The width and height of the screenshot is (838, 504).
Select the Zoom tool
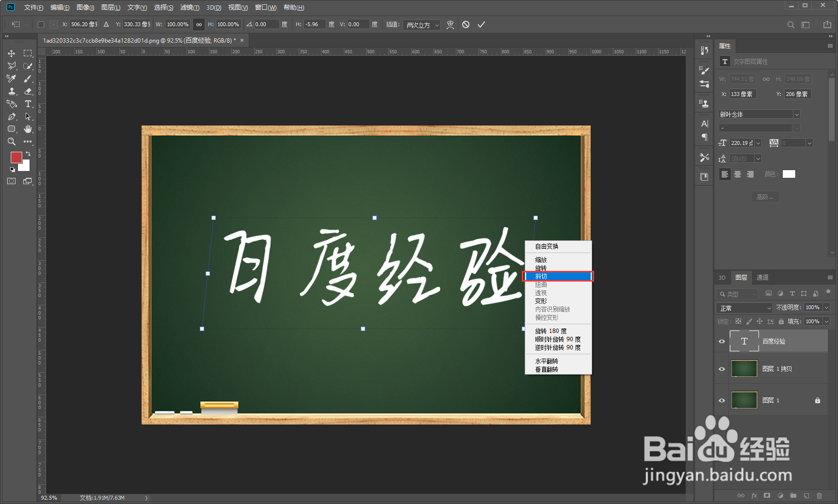click(x=11, y=142)
